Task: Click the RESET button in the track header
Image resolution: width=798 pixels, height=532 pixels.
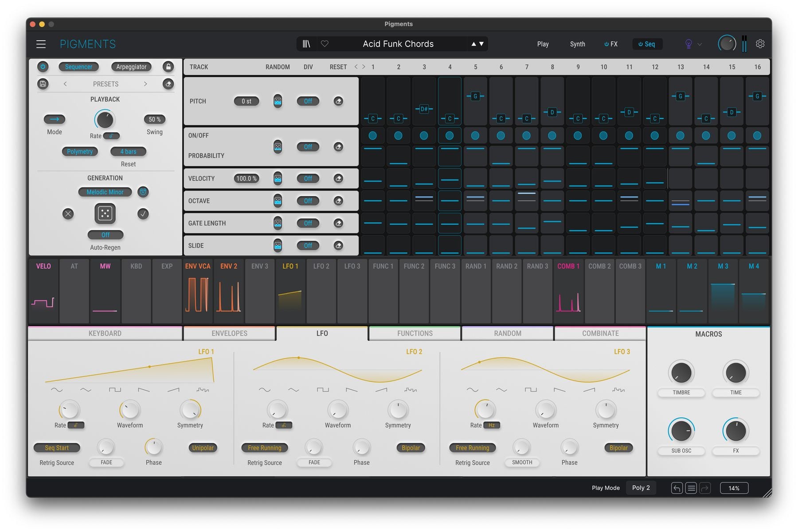Action: point(338,66)
